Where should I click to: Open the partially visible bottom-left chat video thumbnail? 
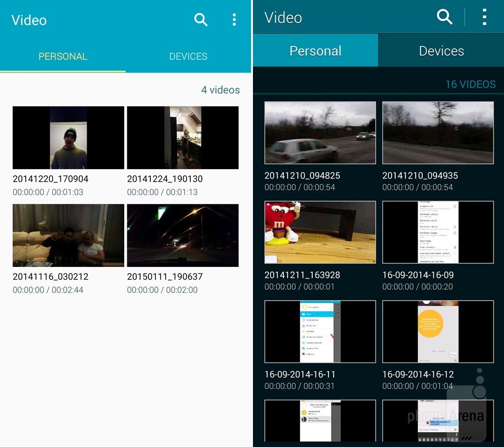320,420
